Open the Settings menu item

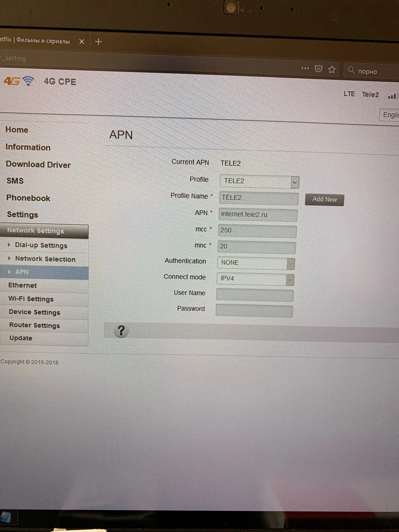(23, 214)
